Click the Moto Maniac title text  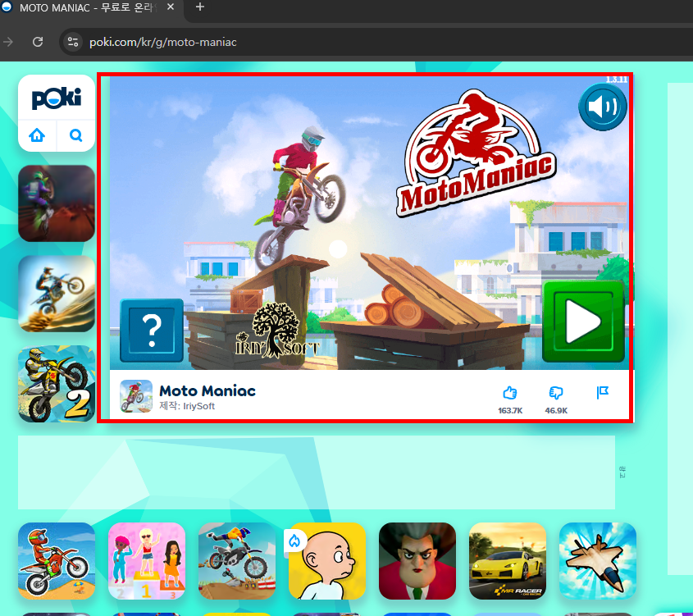(207, 390)
